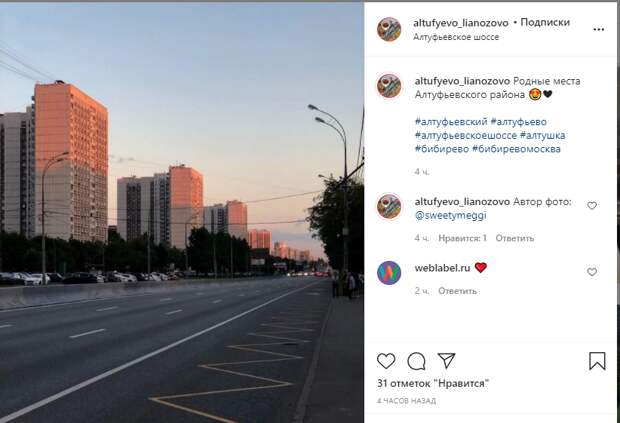Like the post with the heart icon

coord(386,361)
